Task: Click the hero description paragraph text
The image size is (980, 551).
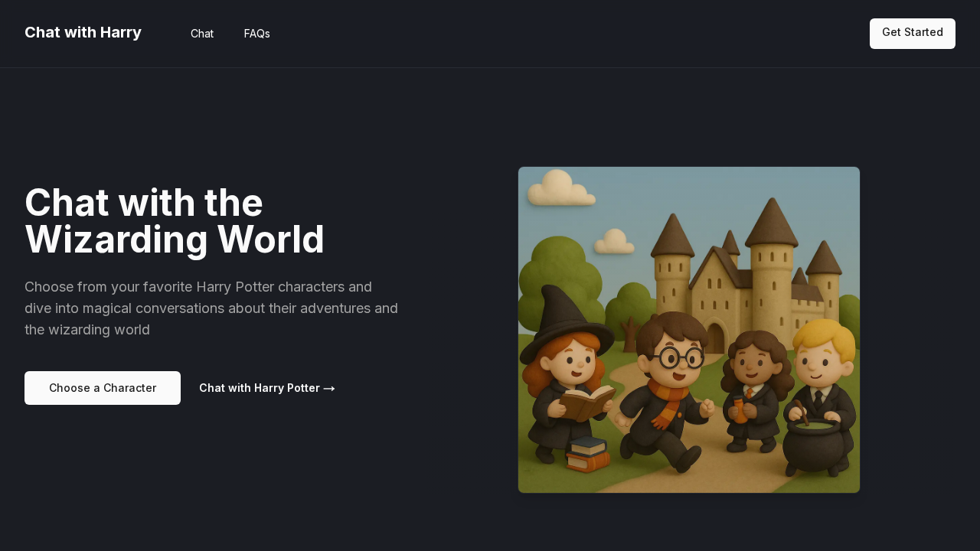Action: click(x=211, y=308)
